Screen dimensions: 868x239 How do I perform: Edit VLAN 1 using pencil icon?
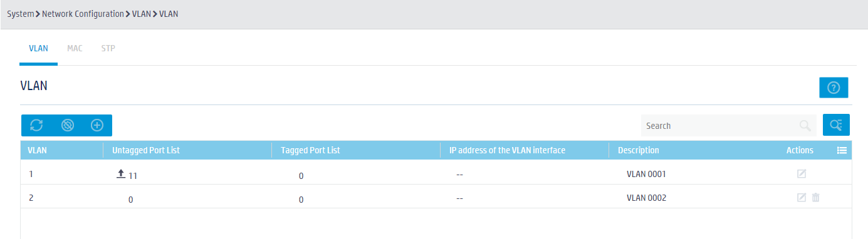point(802,174)
